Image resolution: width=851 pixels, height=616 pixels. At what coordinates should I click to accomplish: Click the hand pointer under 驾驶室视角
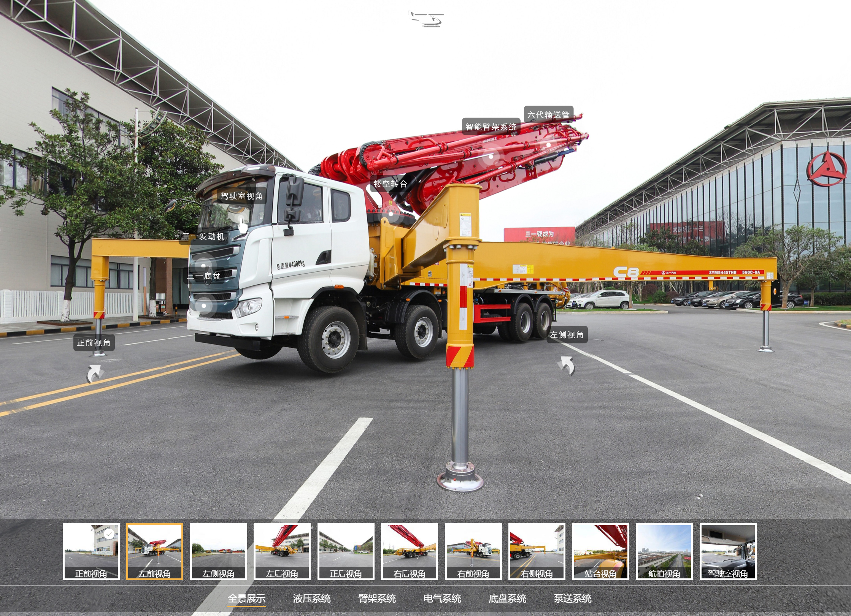[x=242, y=225]
